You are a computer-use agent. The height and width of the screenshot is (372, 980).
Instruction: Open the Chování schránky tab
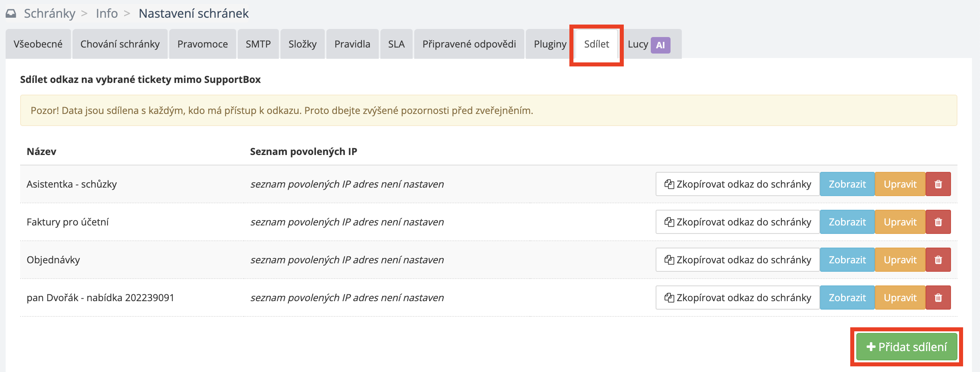coord(120,44)
